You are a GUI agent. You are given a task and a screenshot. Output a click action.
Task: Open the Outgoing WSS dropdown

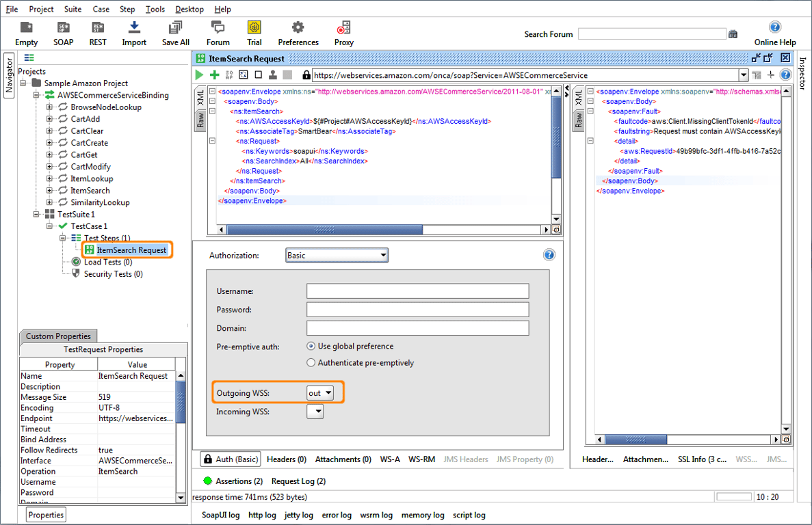tap(320, 393)
